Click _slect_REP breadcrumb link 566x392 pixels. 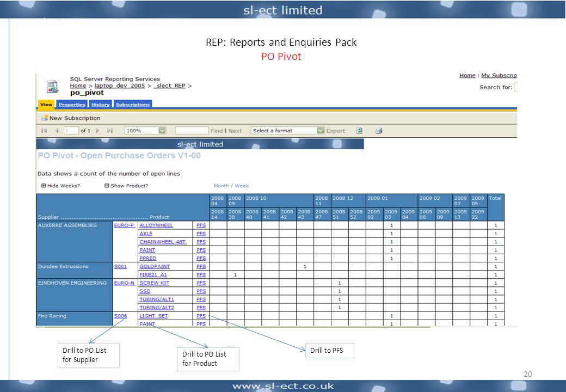click(x=169, y=85)
